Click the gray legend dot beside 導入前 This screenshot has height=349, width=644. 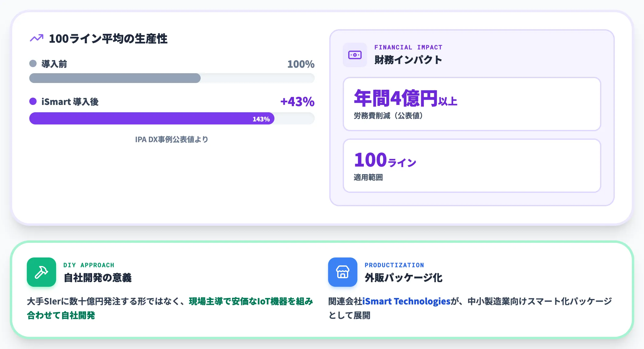33,63
